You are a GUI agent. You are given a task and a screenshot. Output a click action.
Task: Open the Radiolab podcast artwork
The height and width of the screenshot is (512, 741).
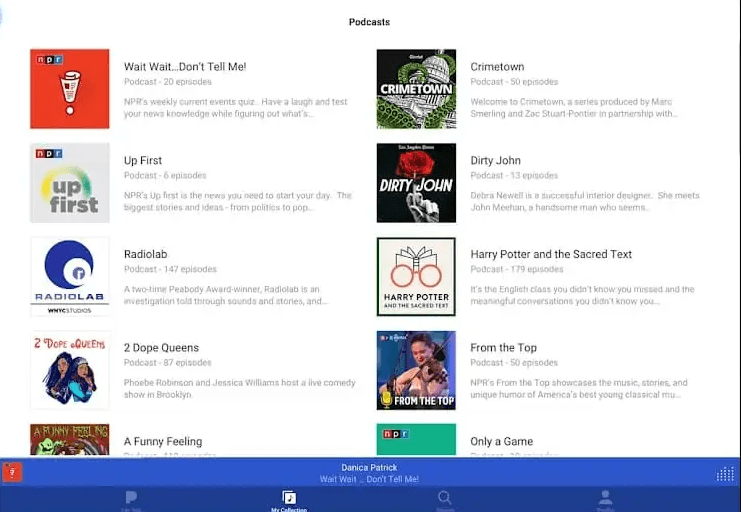pyautogui.click(x=70, y=276)
